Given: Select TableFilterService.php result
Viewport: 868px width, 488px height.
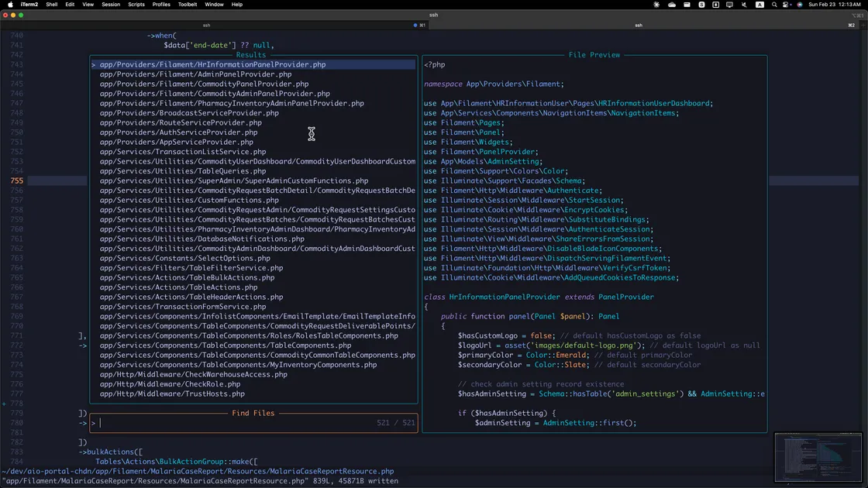Looking at the screenshot, I should 191,268.
